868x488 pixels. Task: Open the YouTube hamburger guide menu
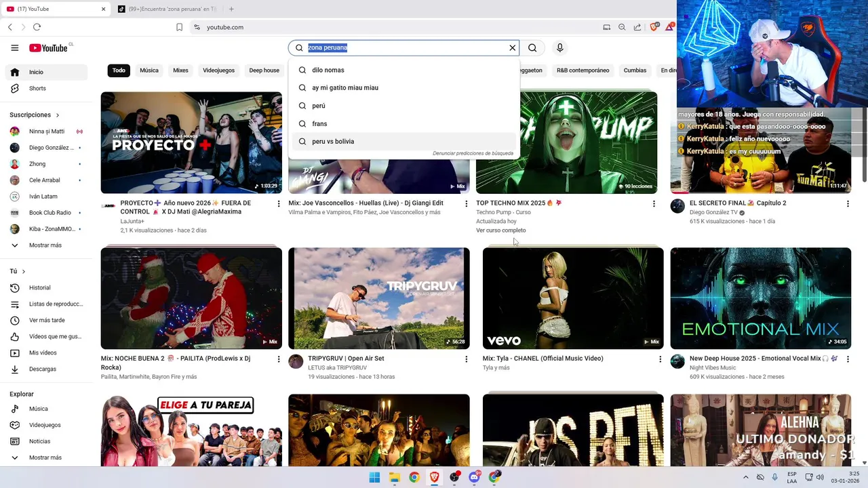(14, 47)
